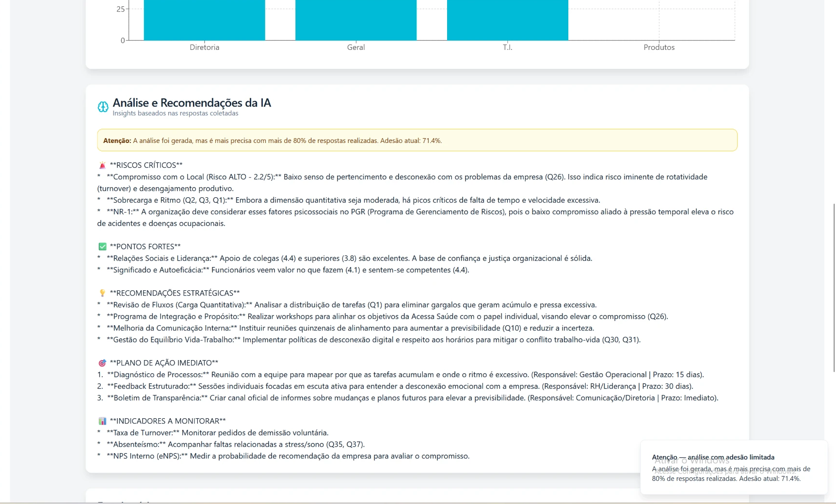
Task: Click the bar chart emoji by INDICADORES A MONITORAR
Action: 102,421
